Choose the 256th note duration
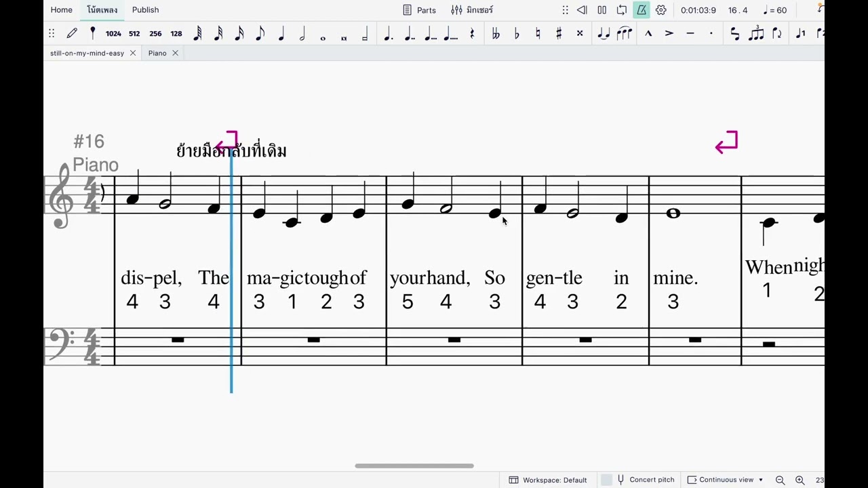Screen dimensions: 868x488 click(x=155, y=33)
